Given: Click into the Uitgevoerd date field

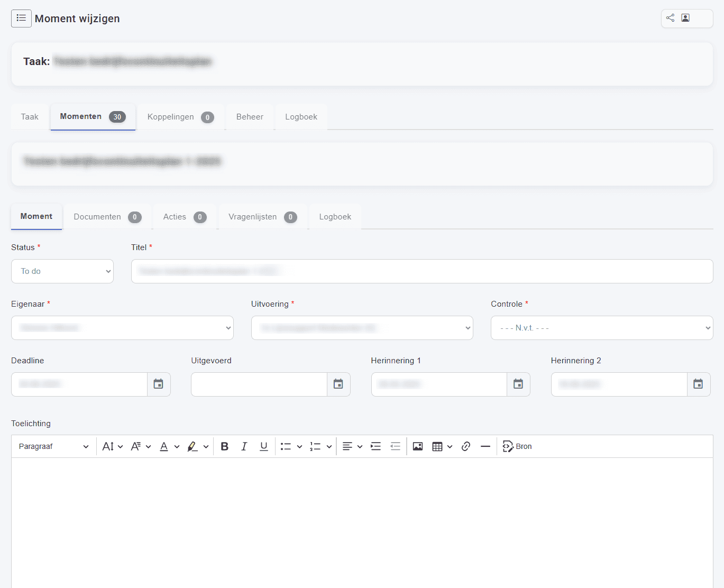Looking at the screenshot, I should coord(259,384).
